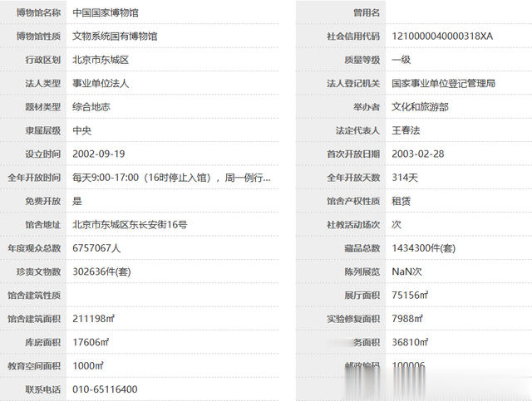The image size is (532, 401).
Task: Click the 馆舍建筑性质 label
Action: coord(34,296)
